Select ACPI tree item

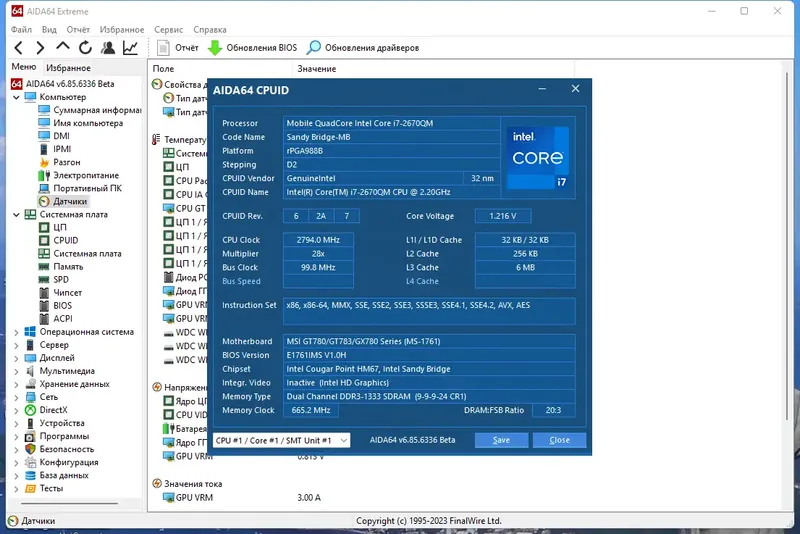[56, 319]
